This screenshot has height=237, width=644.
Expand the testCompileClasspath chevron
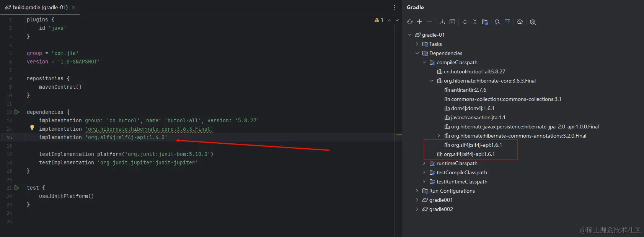[x=424, y=172]
